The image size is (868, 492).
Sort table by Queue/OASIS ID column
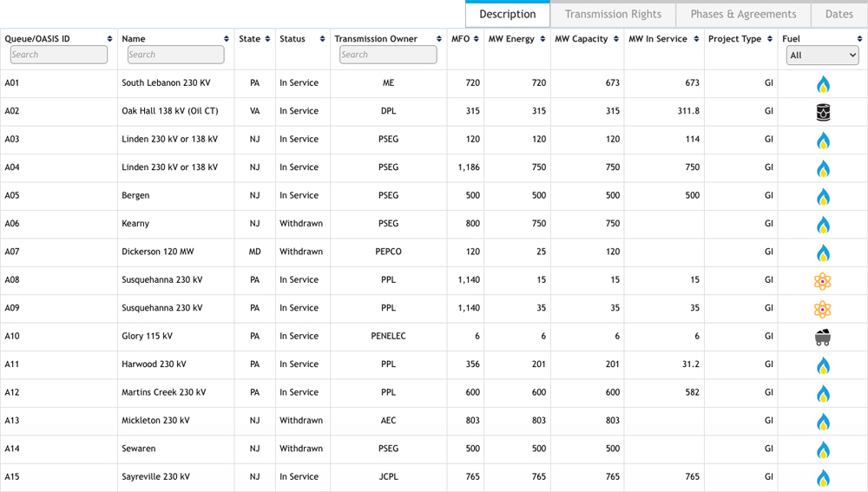click(58, 39)
